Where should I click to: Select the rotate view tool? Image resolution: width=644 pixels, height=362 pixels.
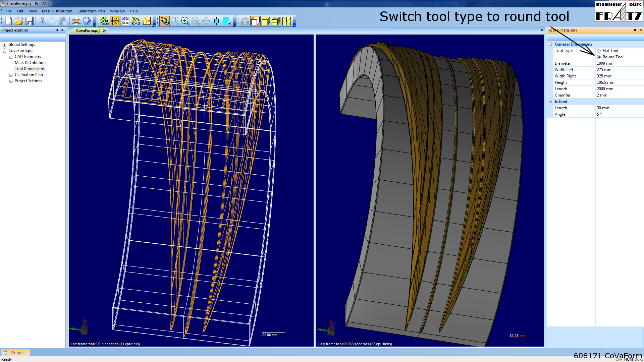(164, 21)
